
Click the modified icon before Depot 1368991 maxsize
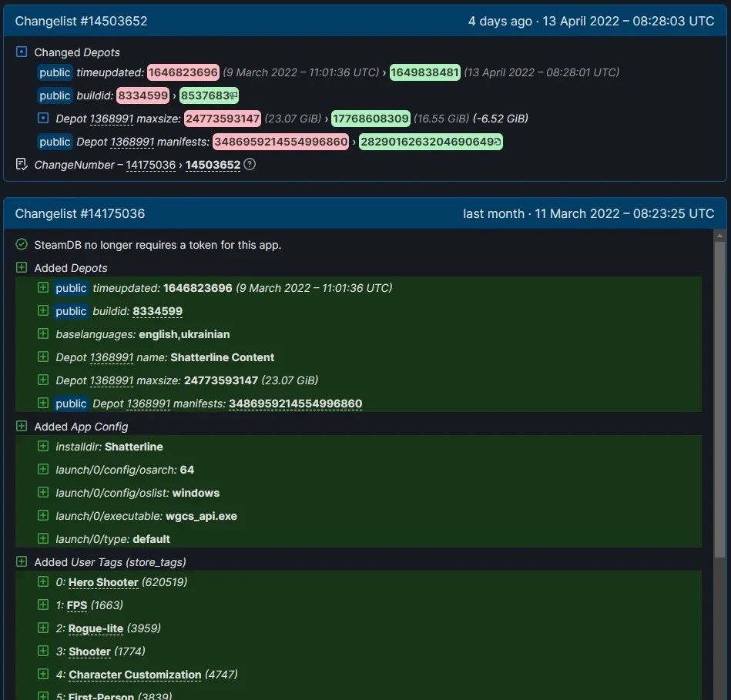(43, 119)
